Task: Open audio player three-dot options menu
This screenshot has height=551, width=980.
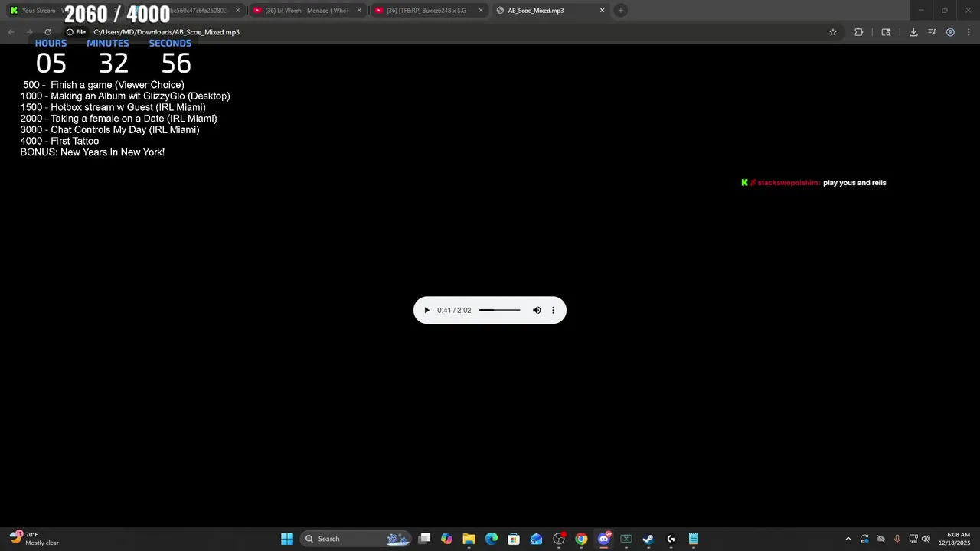Action: click(x=553, y=310)
